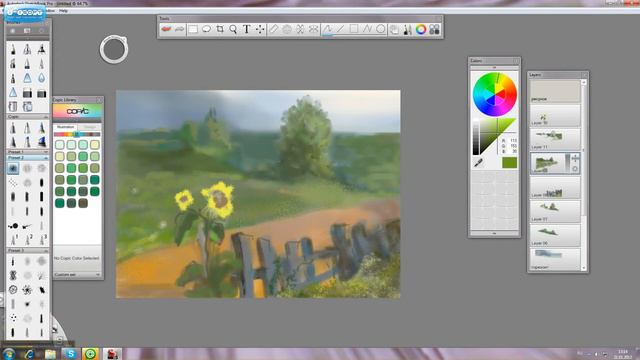The image size is (640, 360).
Task: Open the brush library icon in the palette header
Action: tap(27, 31)
